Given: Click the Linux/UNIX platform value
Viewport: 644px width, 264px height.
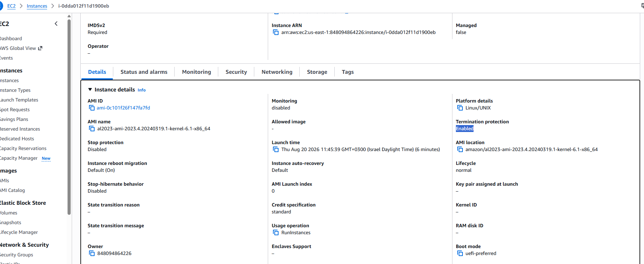Looking at the screenshot, I should tap(478, 108).
